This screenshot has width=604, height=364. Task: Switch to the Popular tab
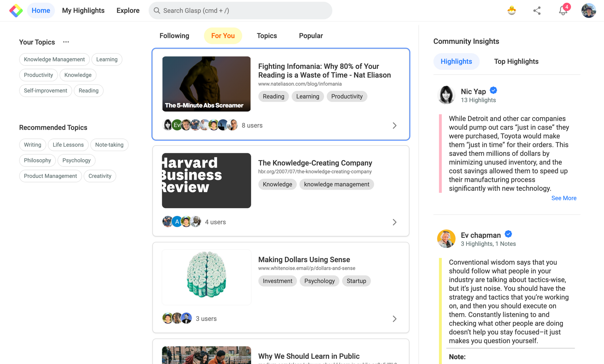click(311, 36)
